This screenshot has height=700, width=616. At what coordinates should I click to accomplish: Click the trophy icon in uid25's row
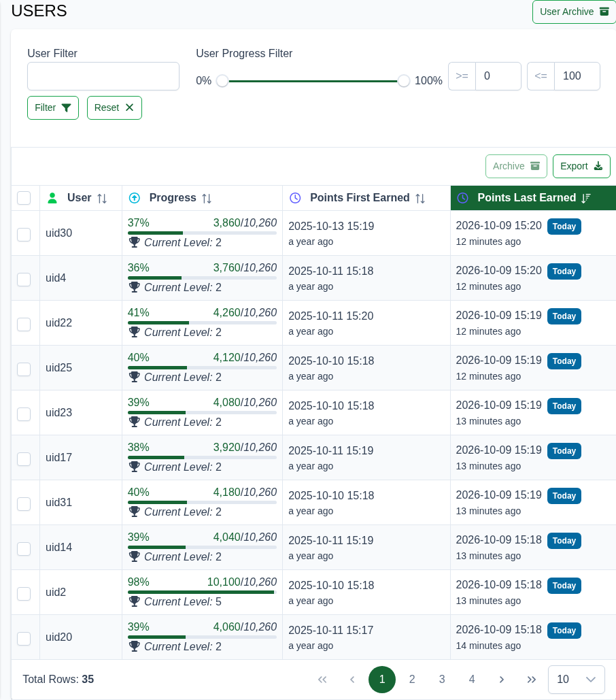tap(134, 378)
